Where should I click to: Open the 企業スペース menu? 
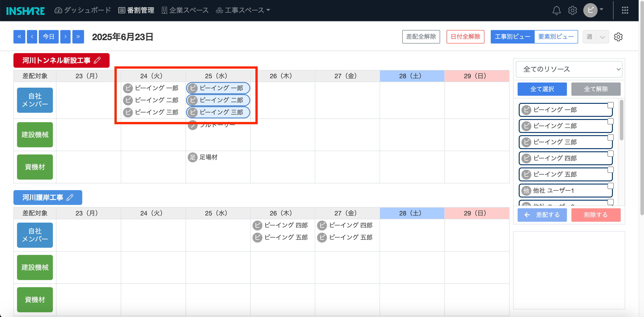coord(185,10)
